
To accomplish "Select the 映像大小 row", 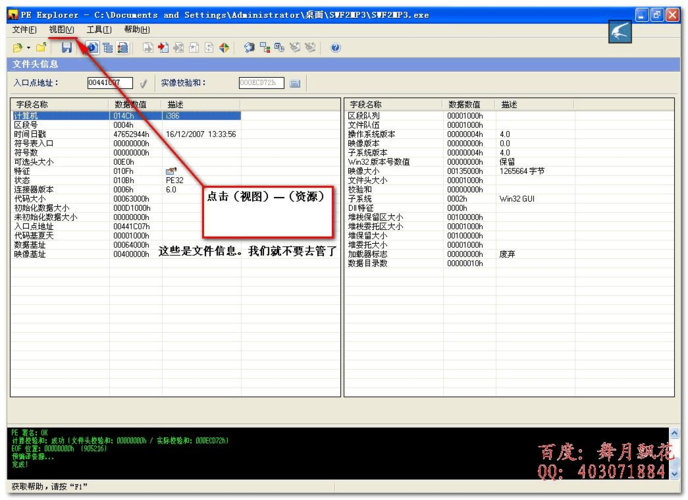I will coord(460,171).
